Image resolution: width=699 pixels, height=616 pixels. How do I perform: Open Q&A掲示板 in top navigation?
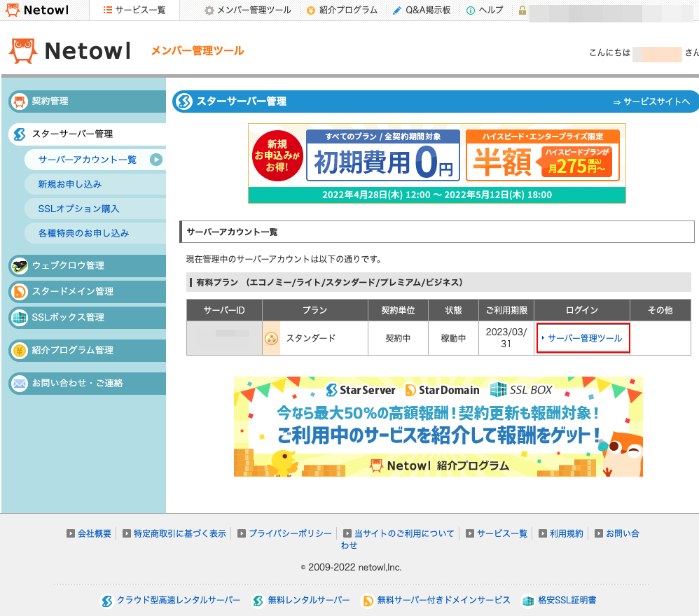[x=422, y=10]
